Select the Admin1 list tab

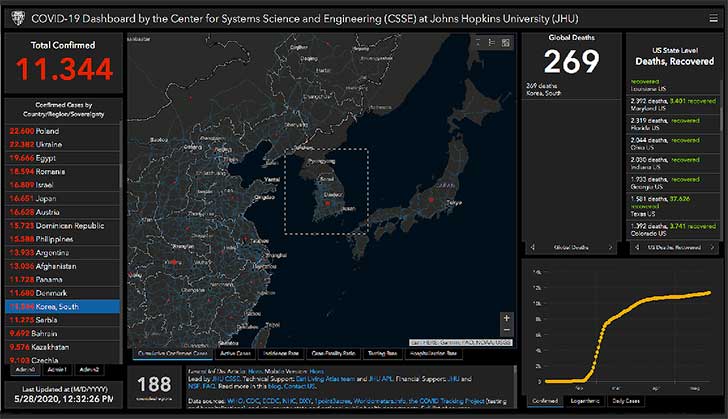click(57, 370)
